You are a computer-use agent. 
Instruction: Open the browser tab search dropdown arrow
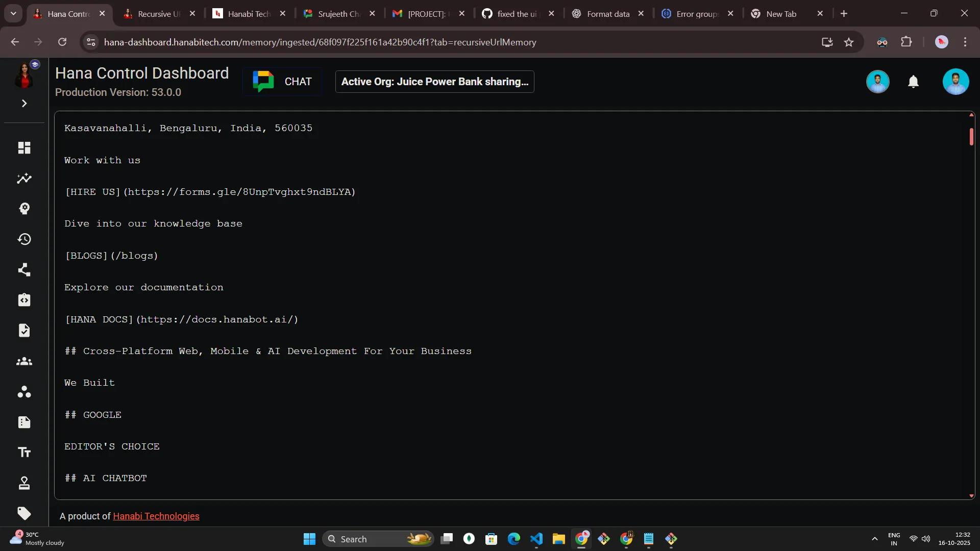click(13, 14)
